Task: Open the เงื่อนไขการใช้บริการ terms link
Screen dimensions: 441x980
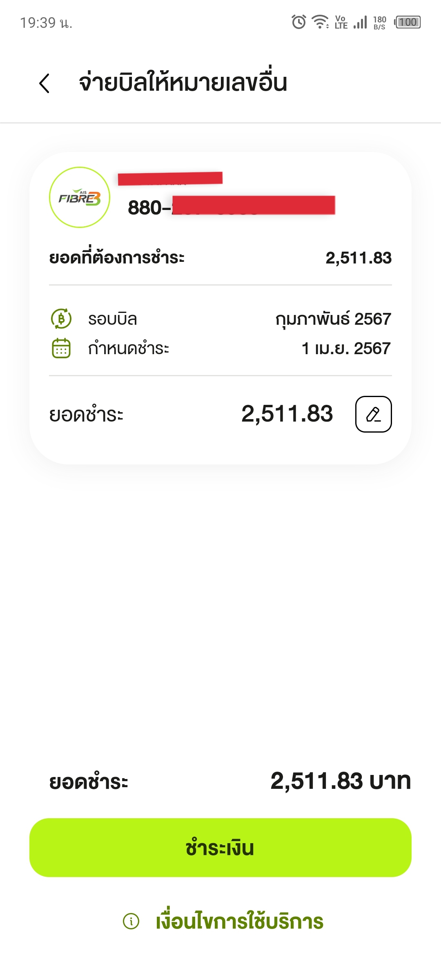Action: coord(239,922)
